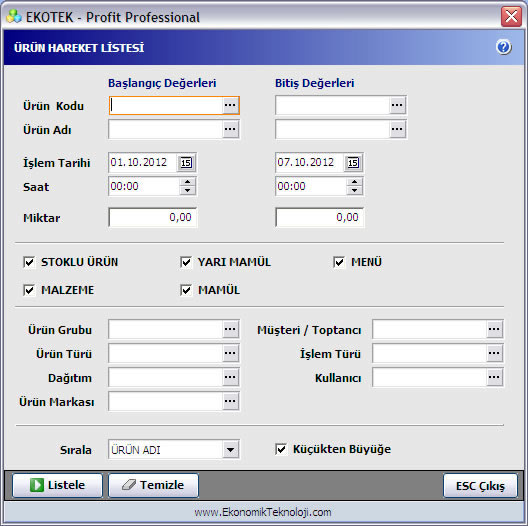The width and height of the screenshot is (528, 526).
Task: Expand the Sırala dropdown list
Action: pyautogui.click(x=231, y=450)
